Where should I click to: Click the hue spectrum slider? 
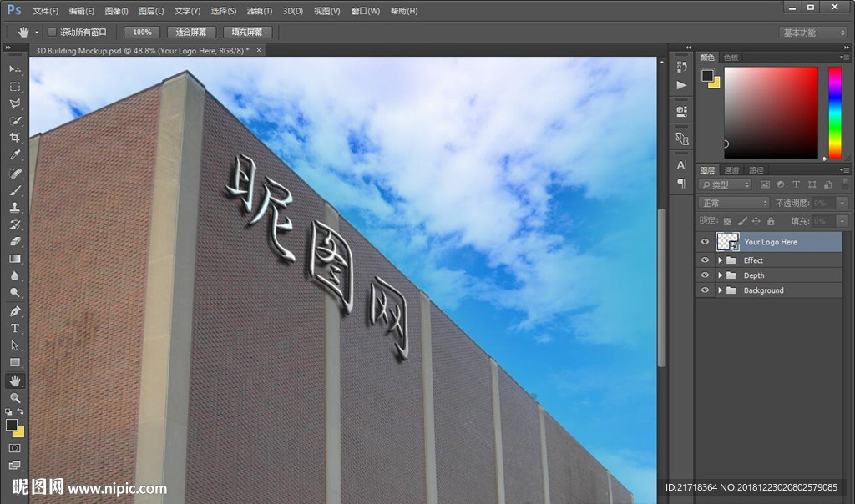[835, 113]
